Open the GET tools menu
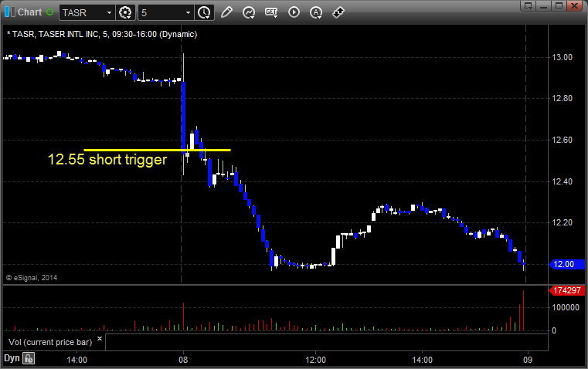Screen dimensions: 588x369 271,12
